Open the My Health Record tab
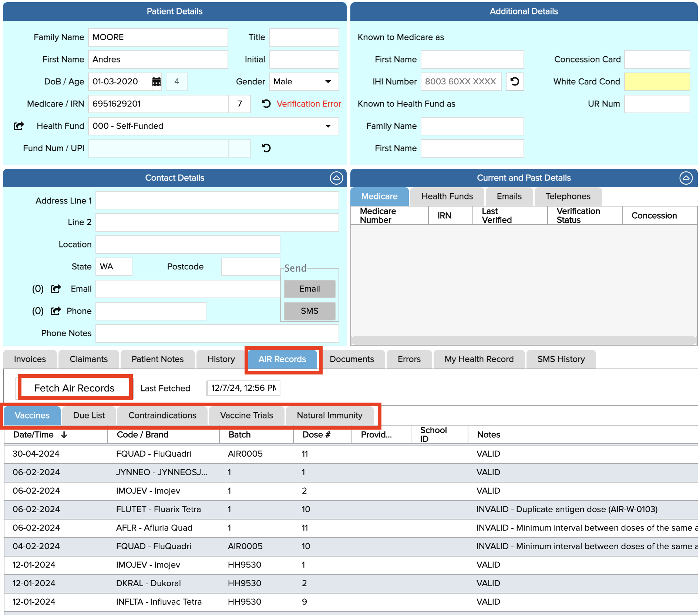 coord(479,359)
